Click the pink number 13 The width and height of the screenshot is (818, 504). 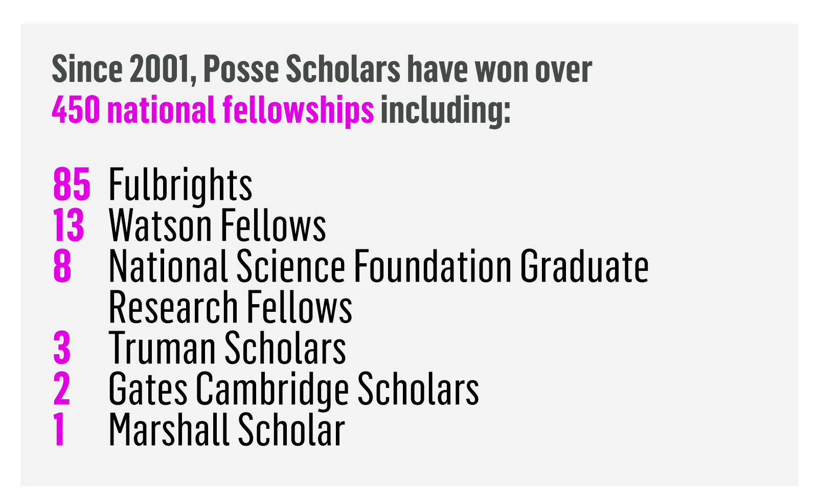[69, 225]
